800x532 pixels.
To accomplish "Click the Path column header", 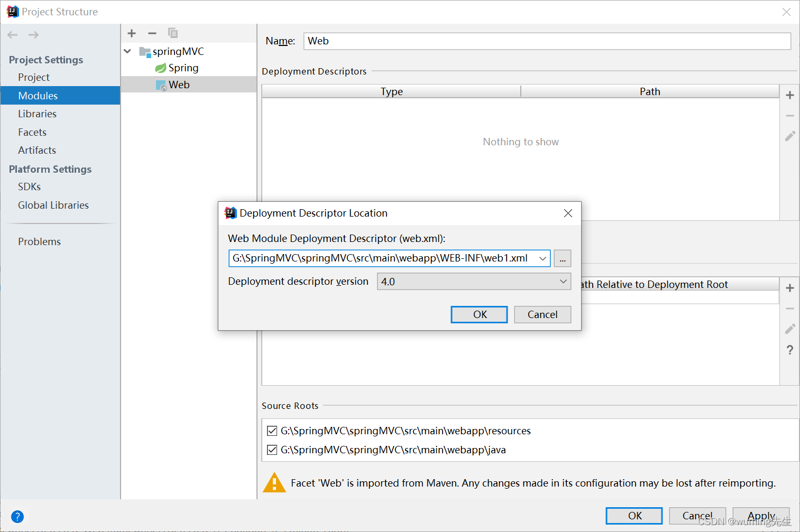I will tap(650, 91).
